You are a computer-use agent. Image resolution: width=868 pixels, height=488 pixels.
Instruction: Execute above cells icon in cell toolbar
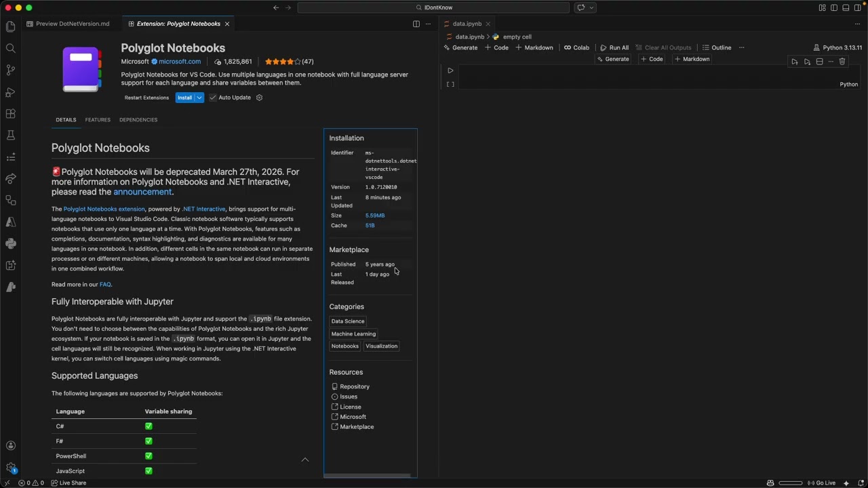795,62
